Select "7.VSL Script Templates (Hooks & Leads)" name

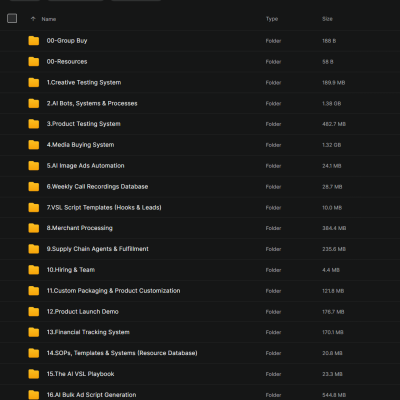(x=104, y=207)
